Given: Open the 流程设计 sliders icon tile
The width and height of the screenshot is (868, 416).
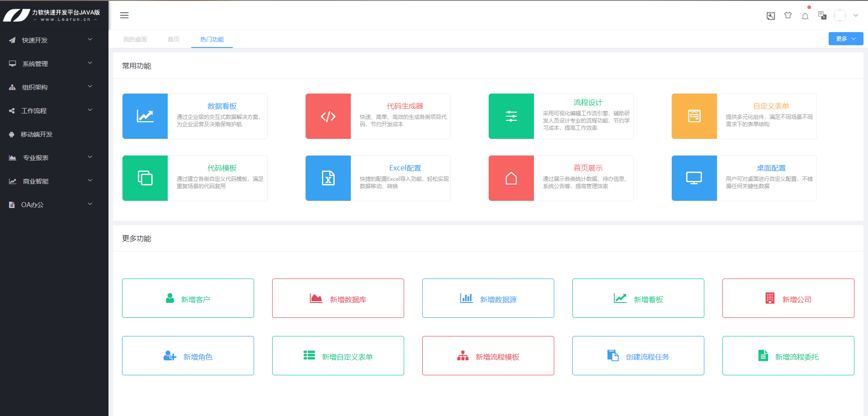Looking at the screenshot, I should [511, 116].
